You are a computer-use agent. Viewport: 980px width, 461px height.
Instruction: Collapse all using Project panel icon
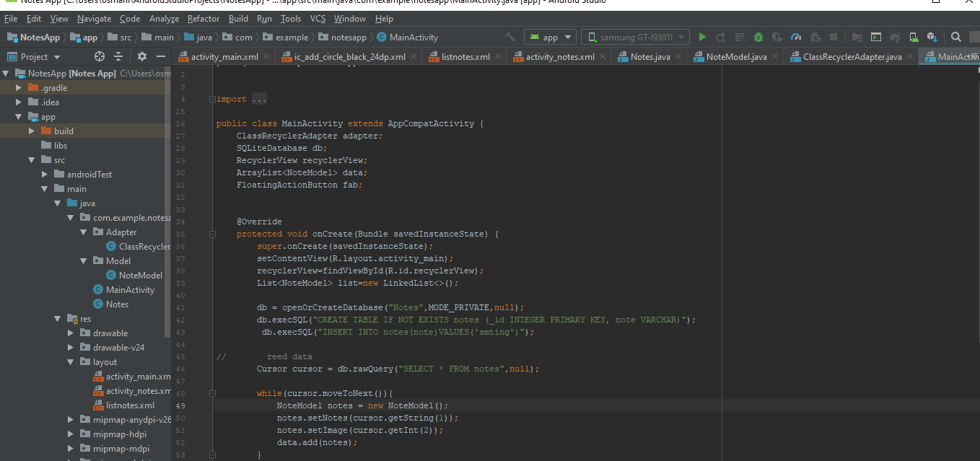(119, 56)
